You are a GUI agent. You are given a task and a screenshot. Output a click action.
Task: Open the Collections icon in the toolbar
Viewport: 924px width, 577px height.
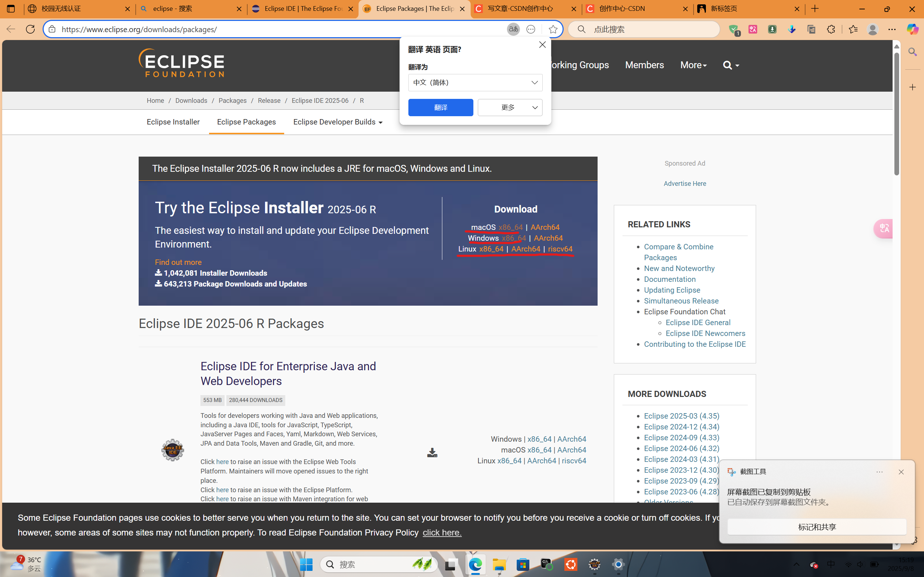tap(812, 29)
